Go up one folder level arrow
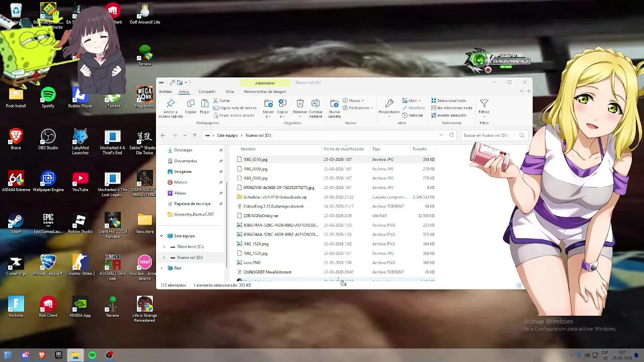This screenshot has height=362, width=644. click(195, 135)
